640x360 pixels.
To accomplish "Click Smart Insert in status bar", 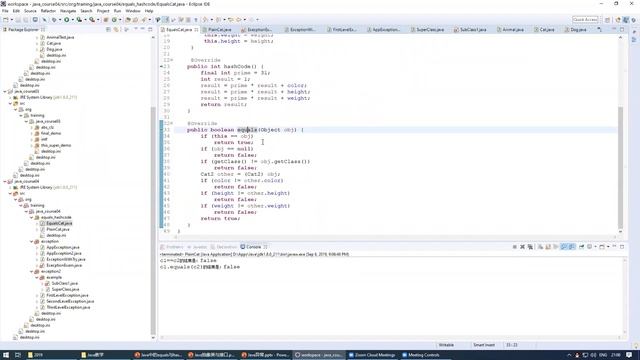I will 484,345.
